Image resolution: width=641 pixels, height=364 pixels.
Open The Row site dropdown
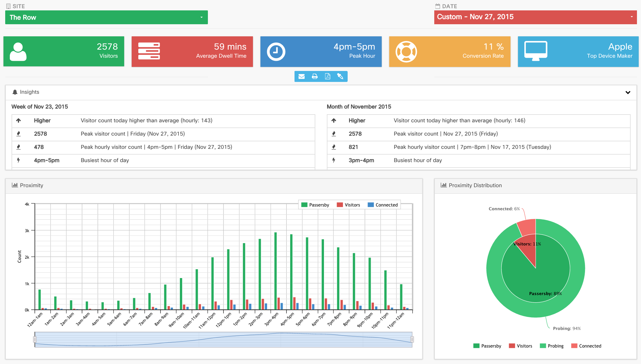click(106, 17)
